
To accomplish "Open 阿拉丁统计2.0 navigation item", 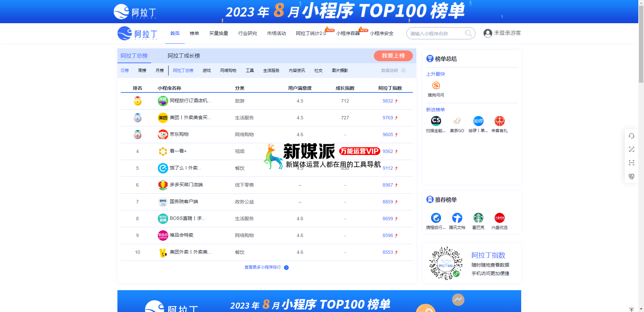I will click(x=311, y=33).
